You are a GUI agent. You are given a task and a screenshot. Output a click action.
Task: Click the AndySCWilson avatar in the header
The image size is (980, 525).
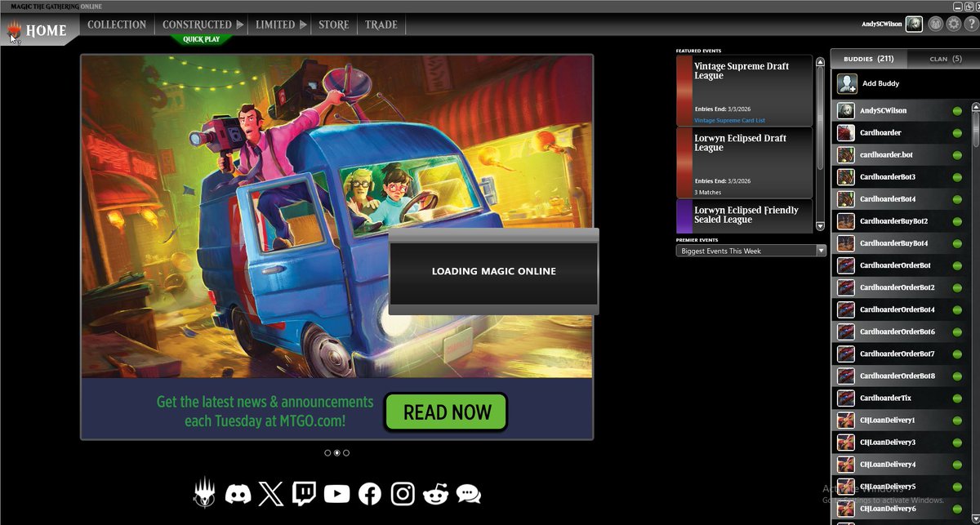[914, 24]
